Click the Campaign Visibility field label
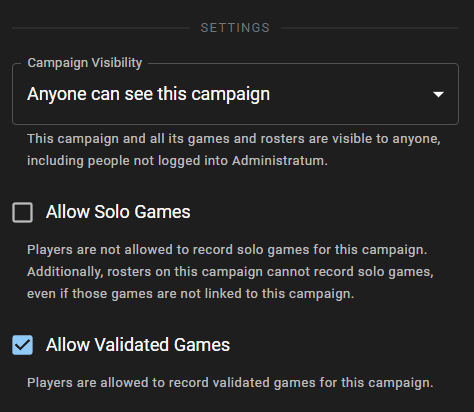Screen dimensions: 474x412 point(85,63)
